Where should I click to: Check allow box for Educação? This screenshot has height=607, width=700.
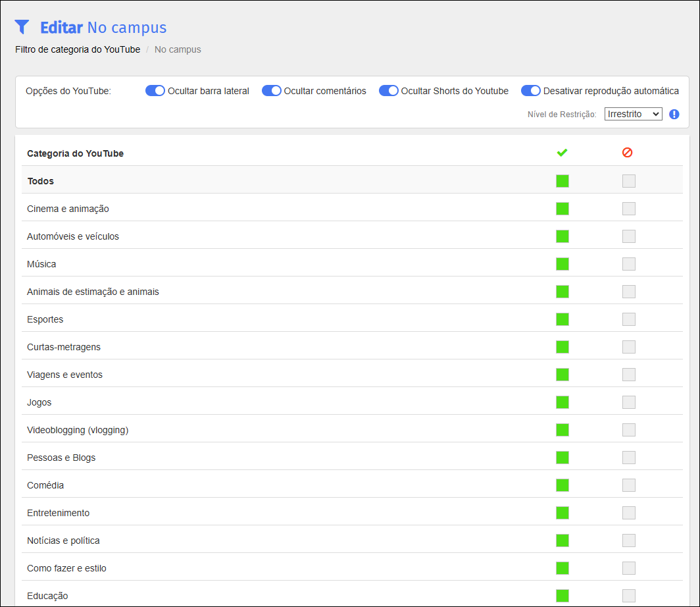(562, 596)
